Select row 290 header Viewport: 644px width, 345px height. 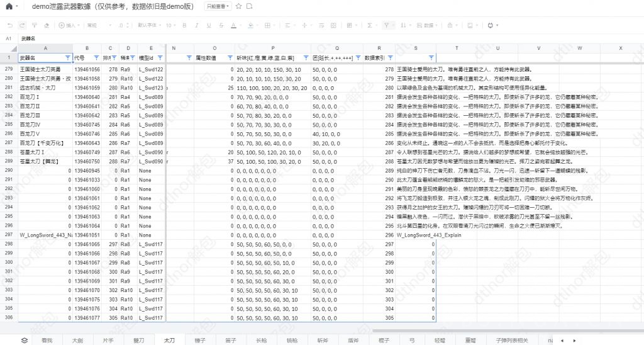click(x=9, y=170)
